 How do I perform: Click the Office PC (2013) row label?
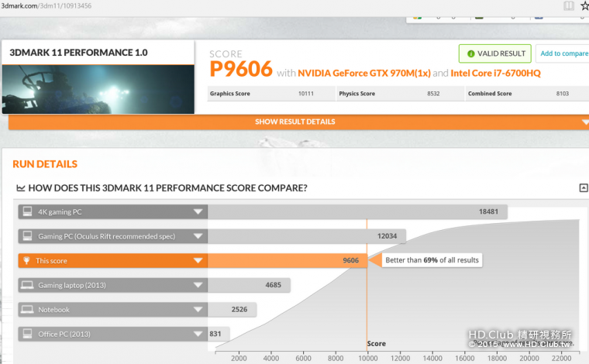(x=64, y=334)
